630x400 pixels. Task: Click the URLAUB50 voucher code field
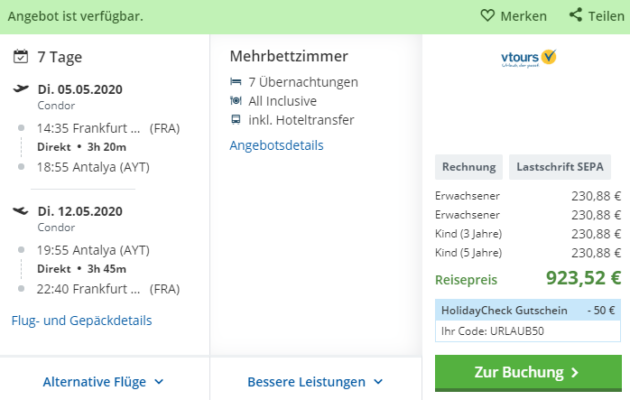[x=528, y=331]
